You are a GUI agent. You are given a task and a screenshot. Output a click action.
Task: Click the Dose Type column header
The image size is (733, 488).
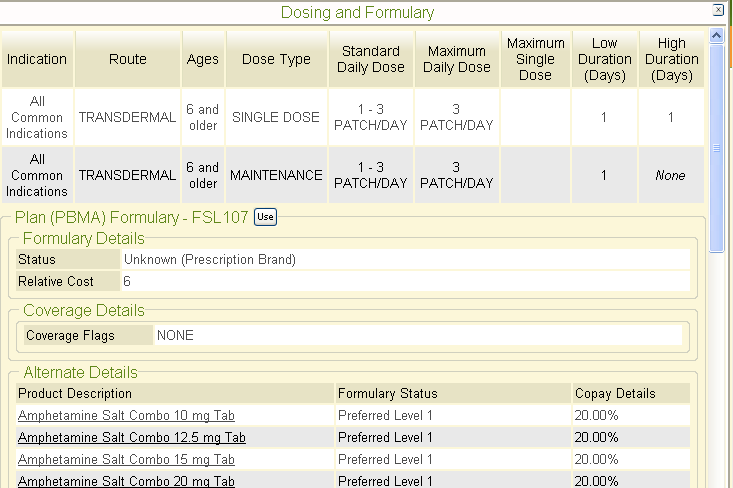[277, 59]
